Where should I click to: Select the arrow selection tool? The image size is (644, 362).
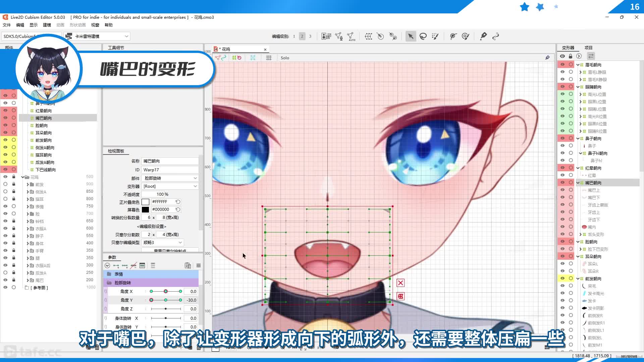[411, 36]
